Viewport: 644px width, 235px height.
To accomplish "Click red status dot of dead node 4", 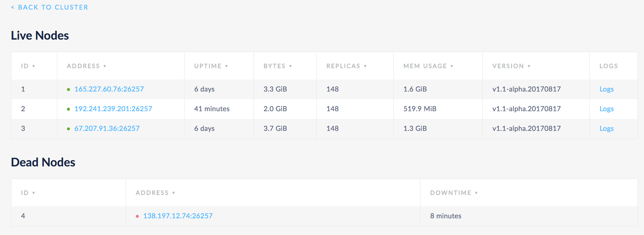I will pos(137,216).
